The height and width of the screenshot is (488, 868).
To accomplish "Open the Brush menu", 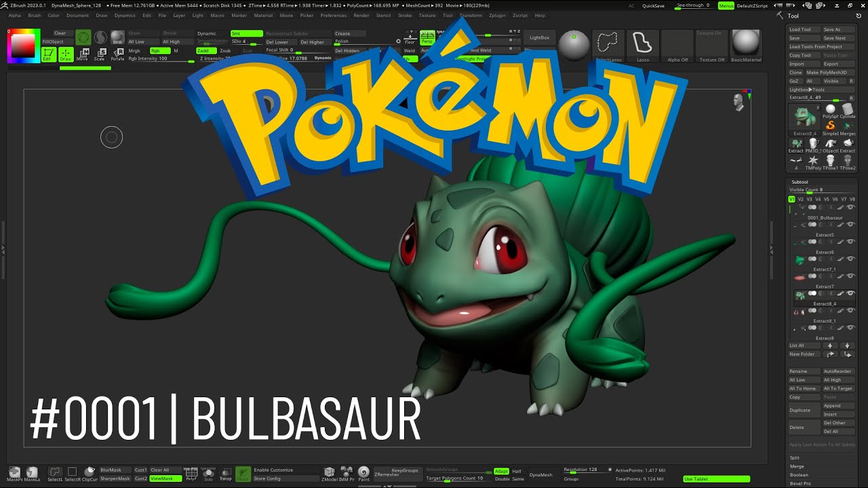I will pyautogui.click(x=34, y=15).
